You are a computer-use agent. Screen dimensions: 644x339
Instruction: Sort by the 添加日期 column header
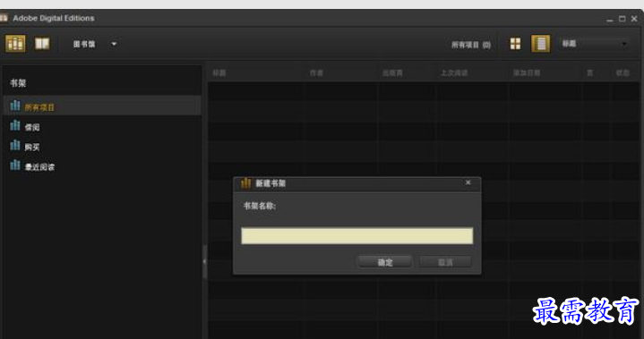pyautogui.click(x=527, y=73)
